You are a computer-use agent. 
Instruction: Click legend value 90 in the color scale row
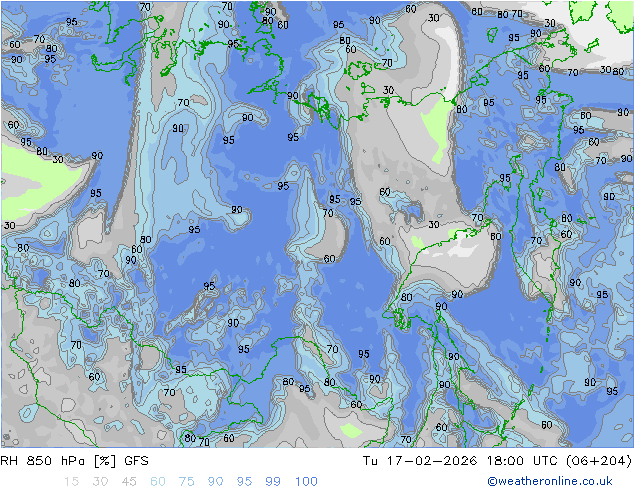(216, 482)
